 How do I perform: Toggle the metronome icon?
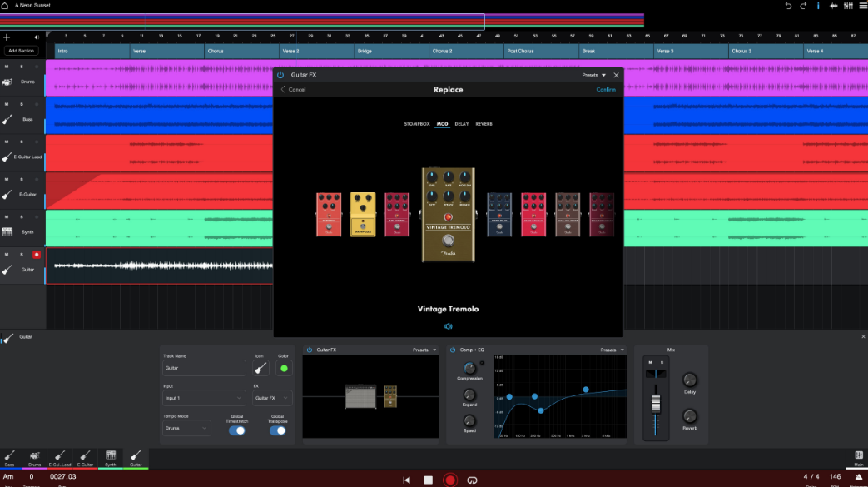coord(859,477)
